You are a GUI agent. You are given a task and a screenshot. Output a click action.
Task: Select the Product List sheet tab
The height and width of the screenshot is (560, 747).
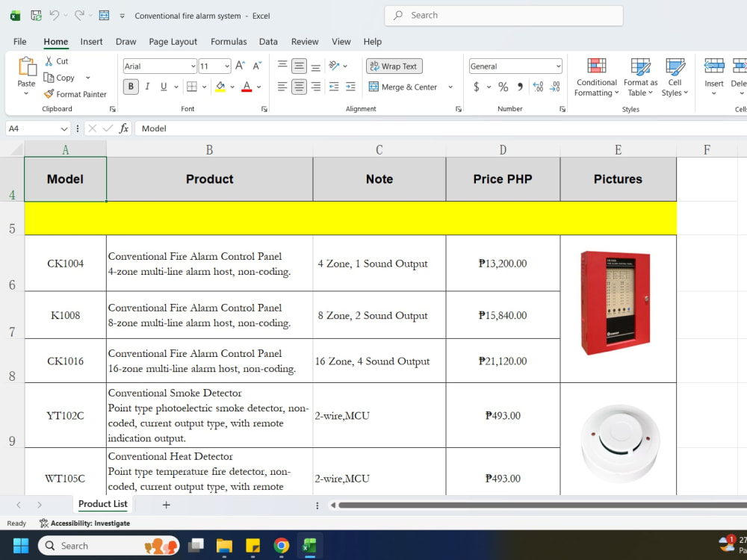click(103, 504)
